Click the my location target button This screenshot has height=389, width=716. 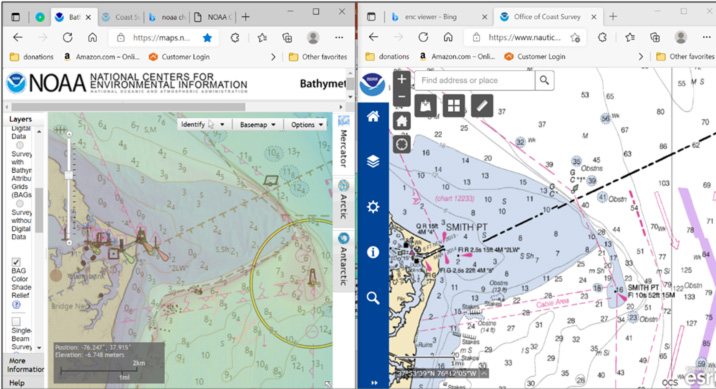tap(401, 144)
